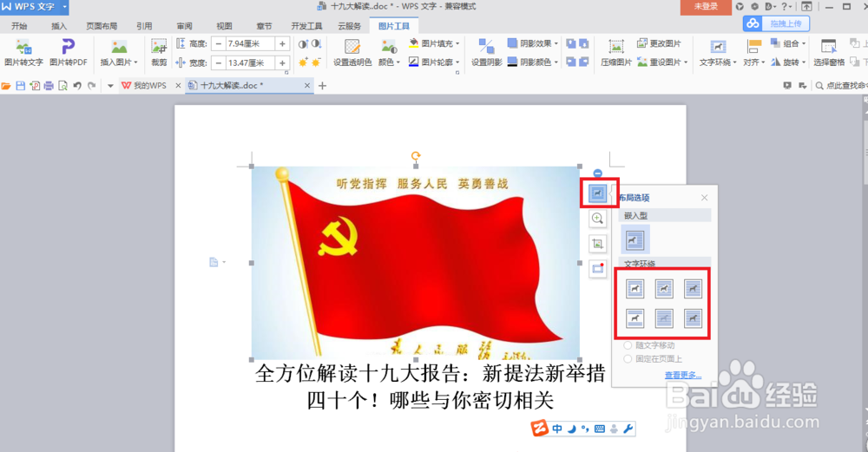Click the open folder icon in quick toolbar
Viewport: 868px width, 452px height.
coord(6,86)
